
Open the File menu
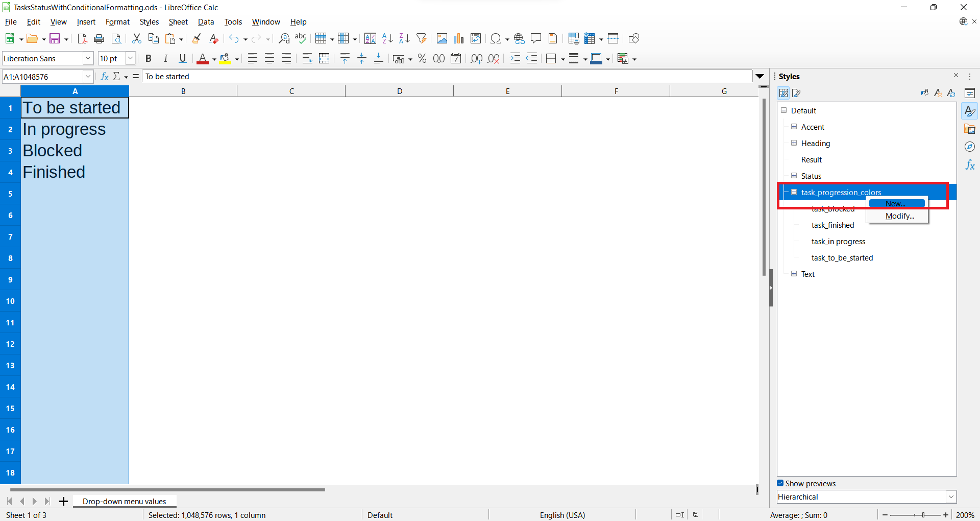point(11,22)
